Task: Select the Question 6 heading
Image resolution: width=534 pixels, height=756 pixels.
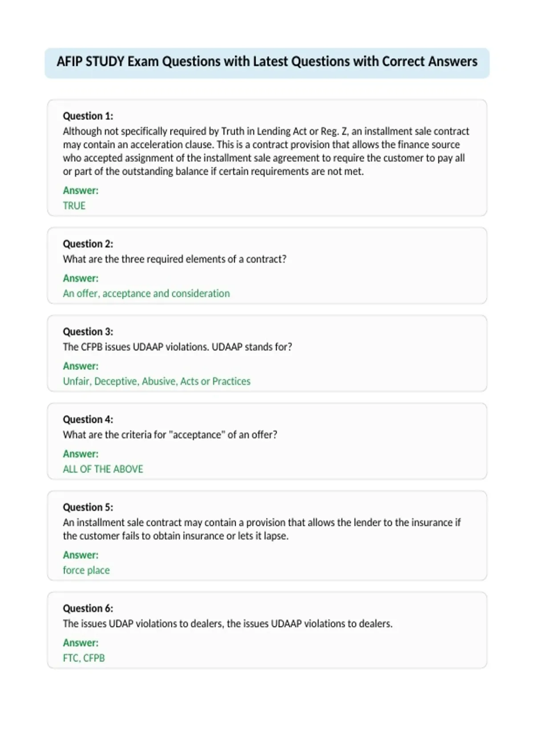Action: point(88,608)
